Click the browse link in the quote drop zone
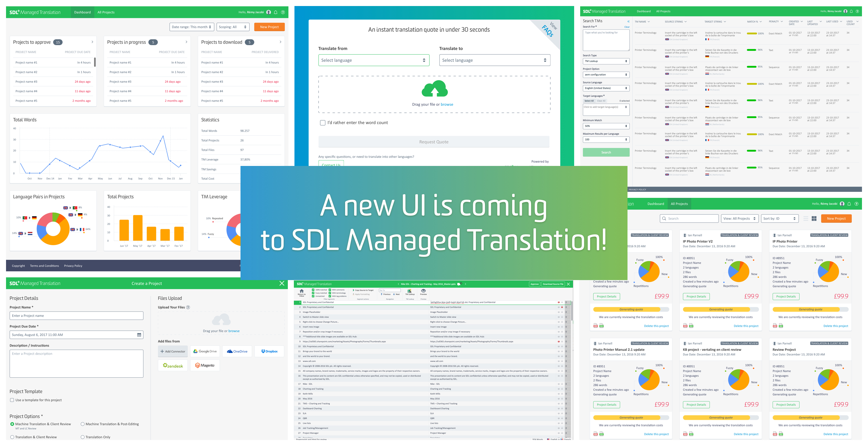The image size is (868, 446). click(447, 104)
